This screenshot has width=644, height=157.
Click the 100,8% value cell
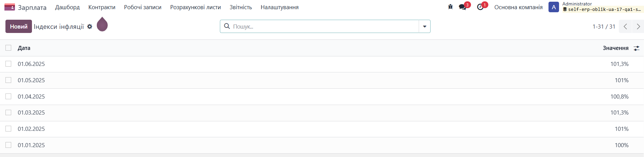tap(620, 97)
